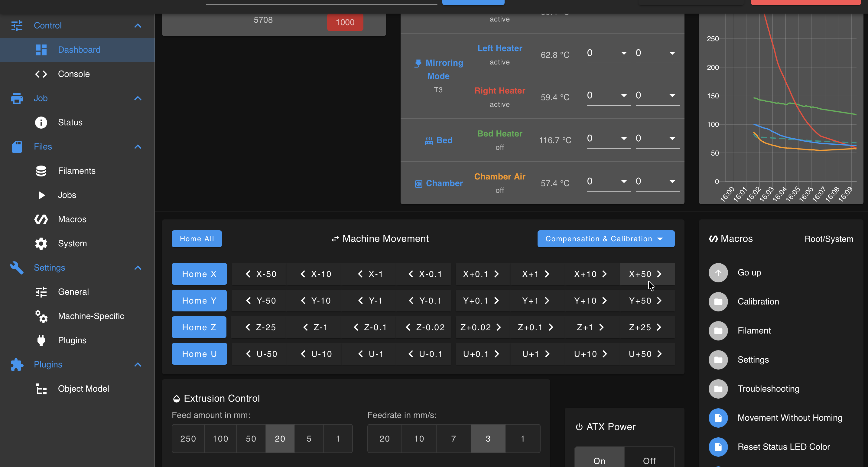The width and height of the screenshot is (868, 467).
Task: Run the Movement Without Homing file icon
Action: tap(718, 418)
